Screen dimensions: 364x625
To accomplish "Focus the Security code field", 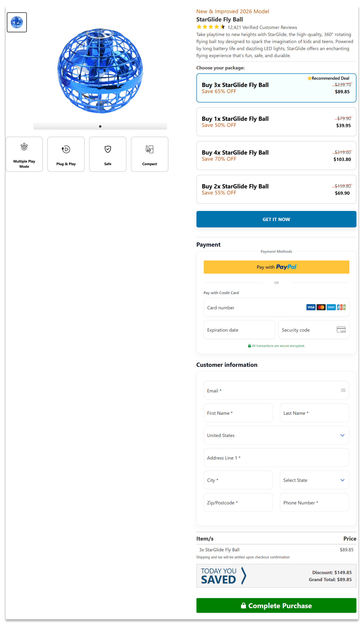I will pos(314,330).
